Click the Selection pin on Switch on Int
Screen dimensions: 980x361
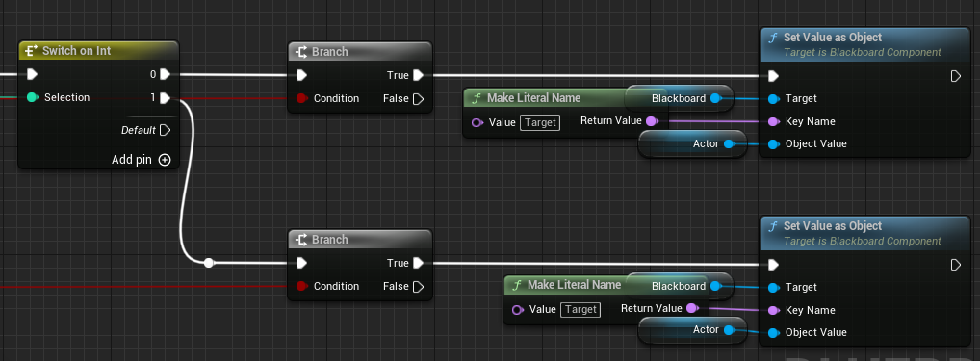[x=33, y=97]
